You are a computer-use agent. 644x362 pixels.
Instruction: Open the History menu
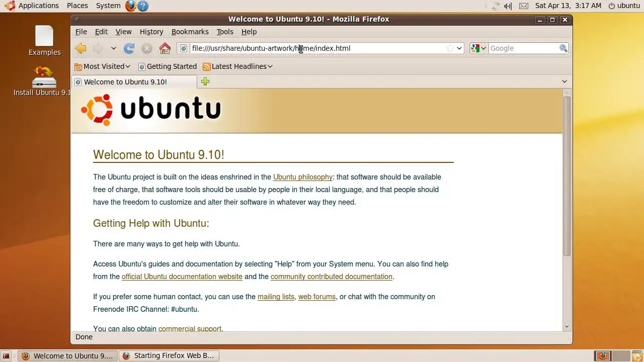[x=151, y=32]
